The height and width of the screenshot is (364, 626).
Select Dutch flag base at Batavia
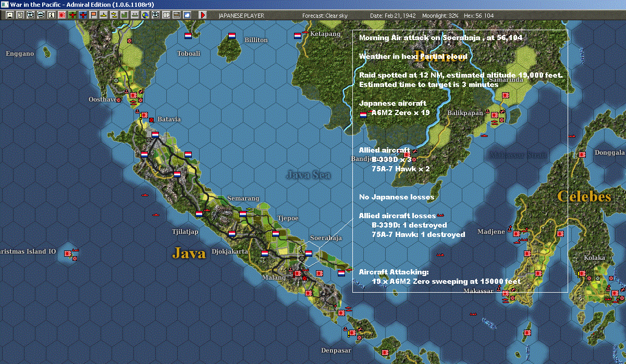155,134
